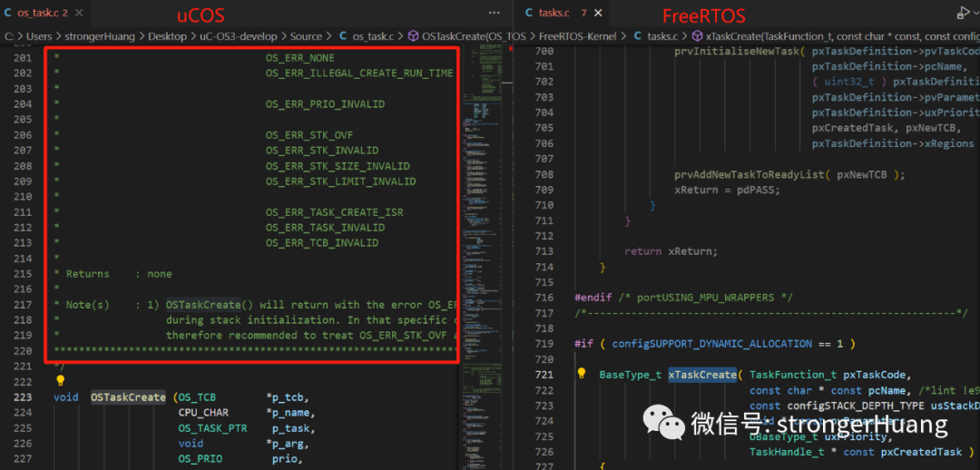
Task: Open the Desktop breadcrumb folder
Action: coord(167,36)
